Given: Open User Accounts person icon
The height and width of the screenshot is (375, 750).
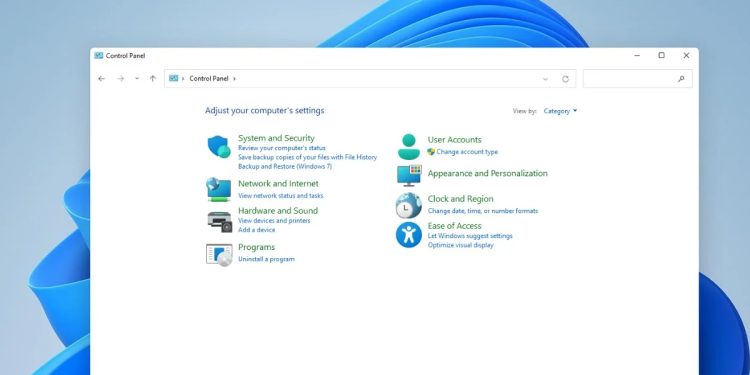Looking at the screenshot, I should 408,146.
